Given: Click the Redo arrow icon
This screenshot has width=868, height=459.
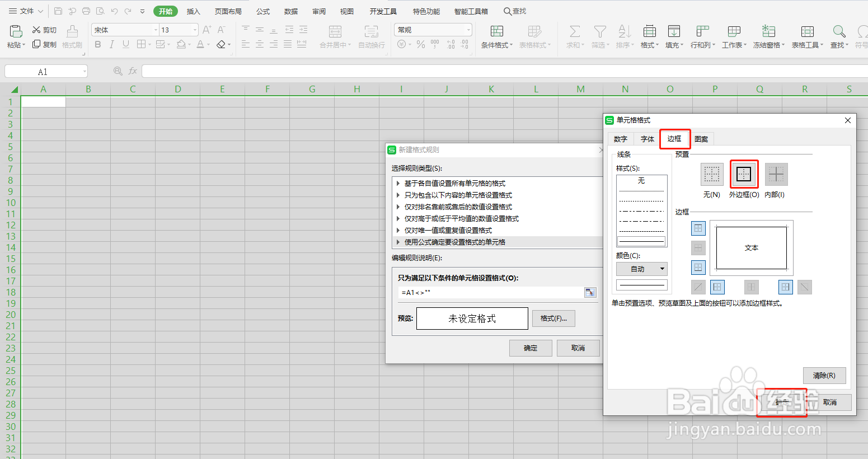Looking at the screenshot, I should pyautogui.click(x=128, y=11).
